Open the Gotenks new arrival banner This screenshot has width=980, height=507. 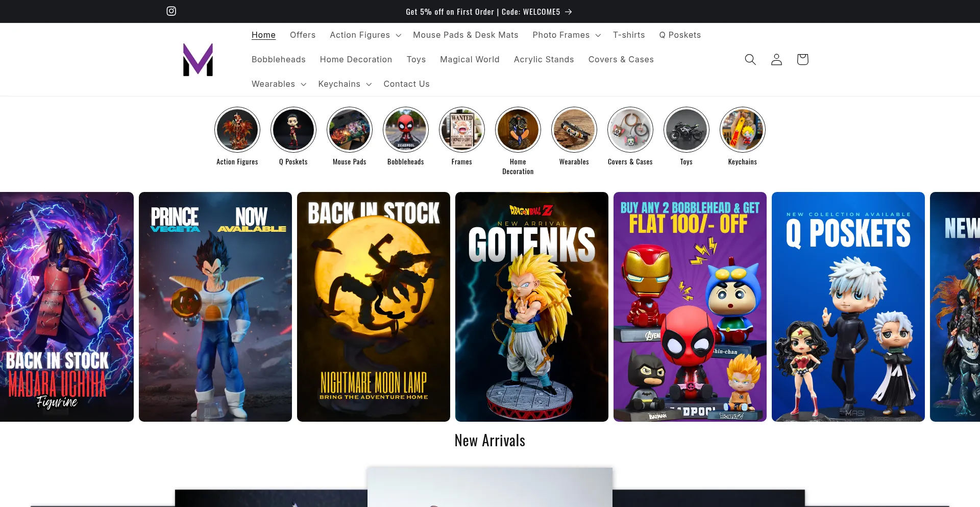531,307
